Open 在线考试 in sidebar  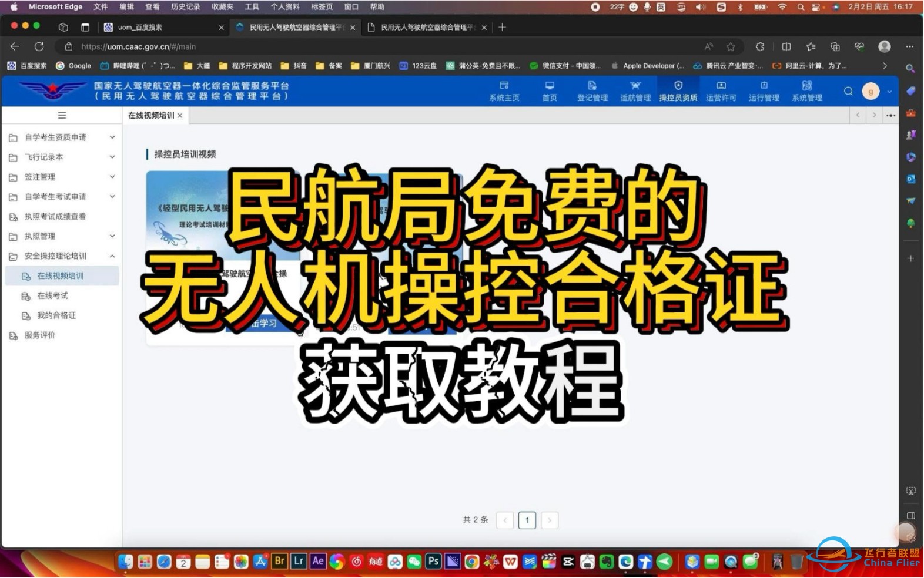click(x=62, y=295)
